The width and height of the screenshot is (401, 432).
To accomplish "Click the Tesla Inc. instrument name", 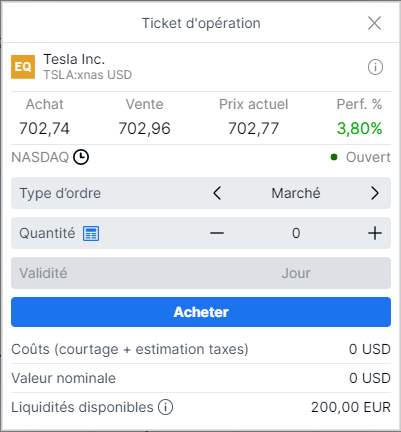I will pyautogui.click(x=74, y=59).
